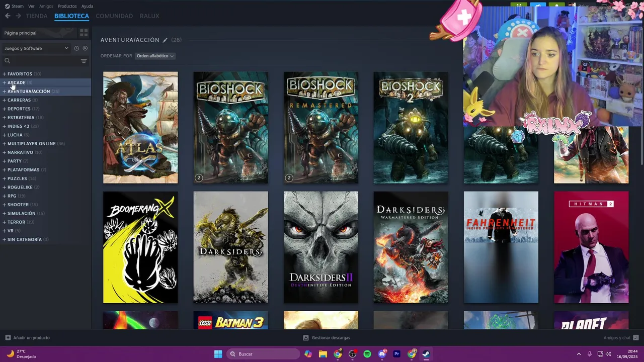Viewport: 644px width, 362px height.
Task: Open the weather widget
Action: point(21,354)
